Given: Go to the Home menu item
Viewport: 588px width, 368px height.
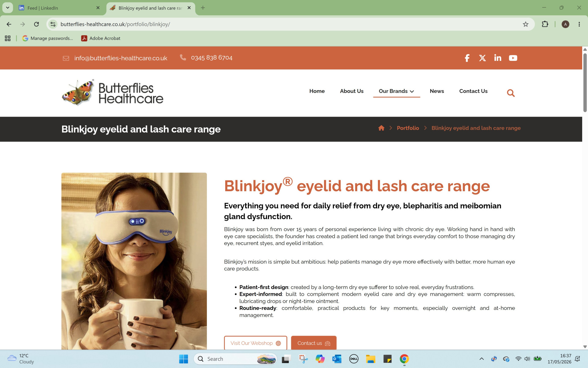Looking at the screenshot, I should 317,91.
